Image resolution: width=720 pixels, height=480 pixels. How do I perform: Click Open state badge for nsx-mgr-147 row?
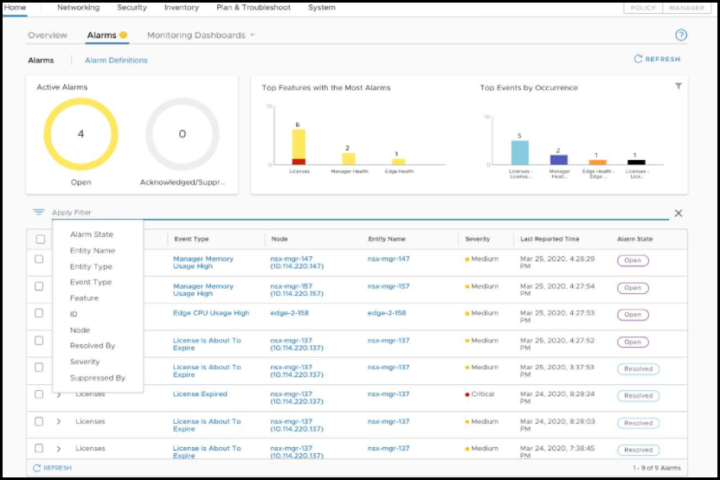(633, 260)
